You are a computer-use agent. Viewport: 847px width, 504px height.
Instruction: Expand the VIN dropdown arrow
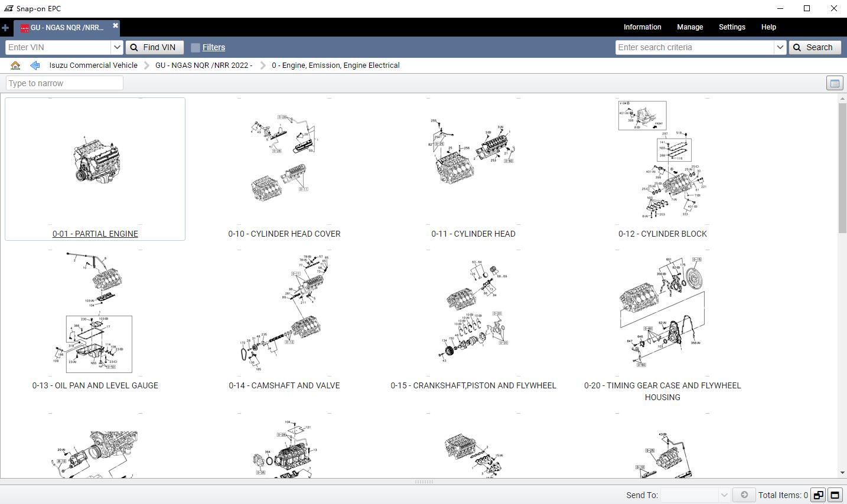point(117,47)
